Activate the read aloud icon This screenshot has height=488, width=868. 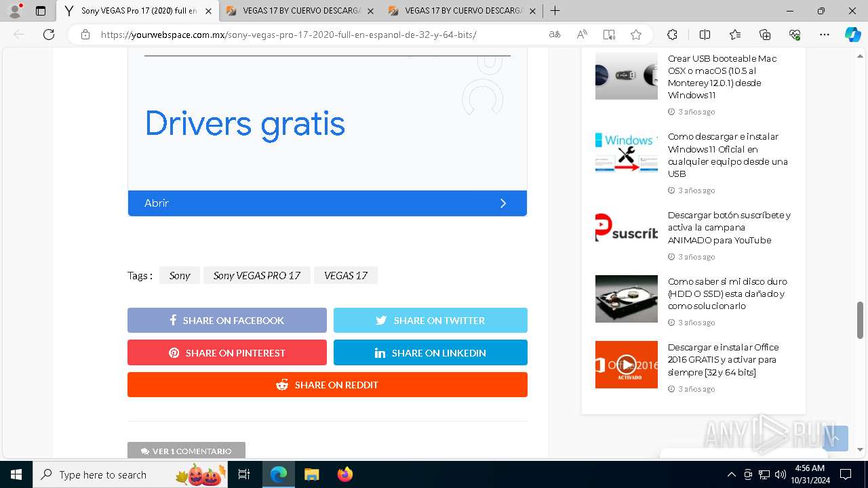pyautogui.click(x=582, y=35)
